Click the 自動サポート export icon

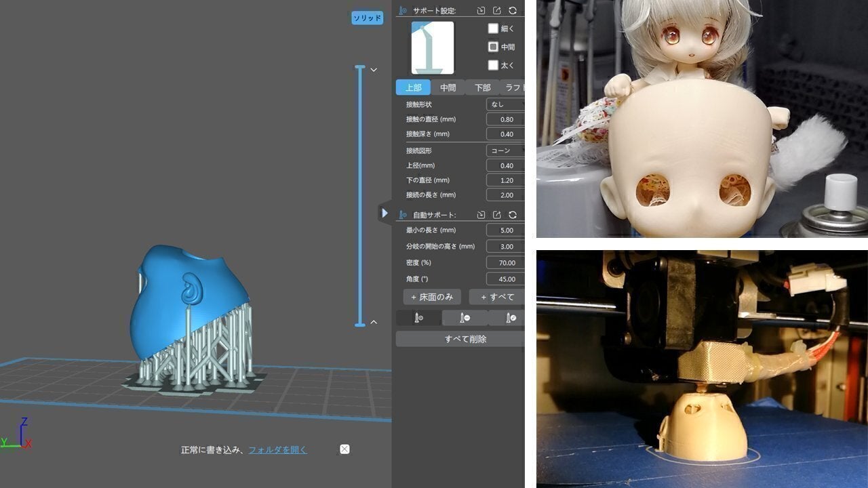[x=496, y=214]
